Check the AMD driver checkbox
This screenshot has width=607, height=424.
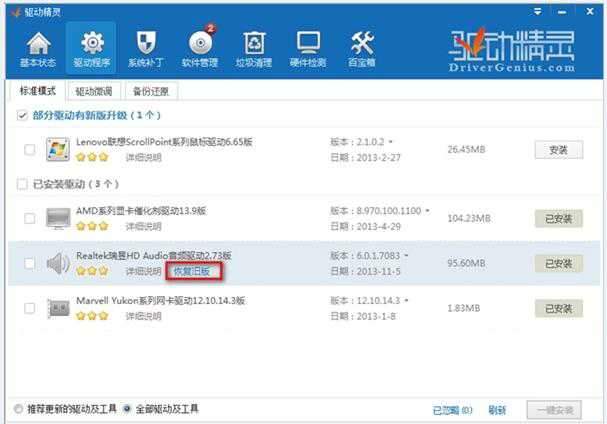[x=29, y=218]
